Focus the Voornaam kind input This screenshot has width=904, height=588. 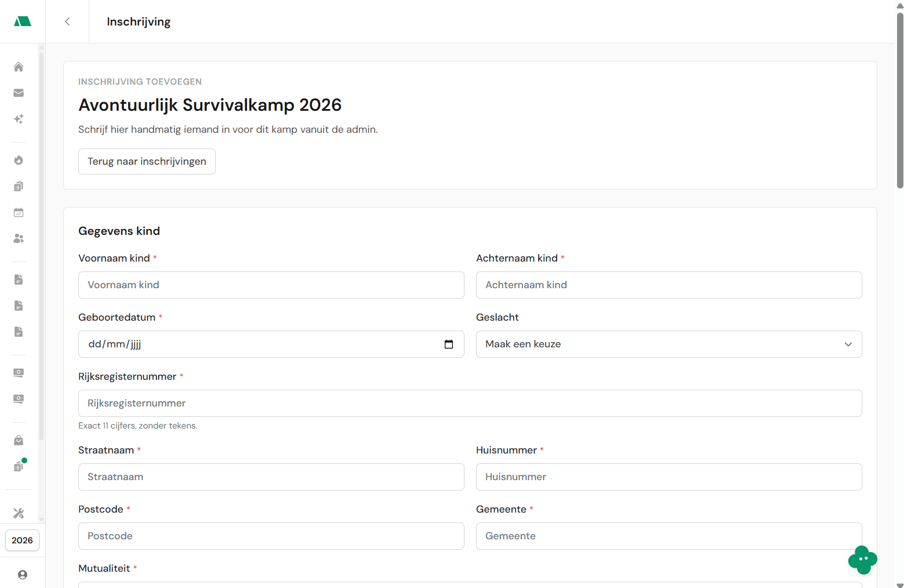pyautogui.click(x=271, y=285)
